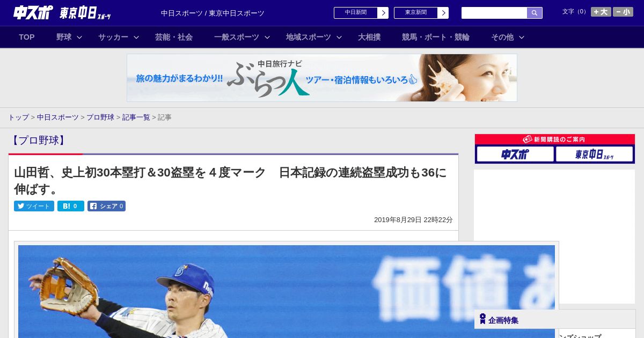Click the 中スポ logo in header
Viewport: 644px width, 338px height.
click(33, 12)
